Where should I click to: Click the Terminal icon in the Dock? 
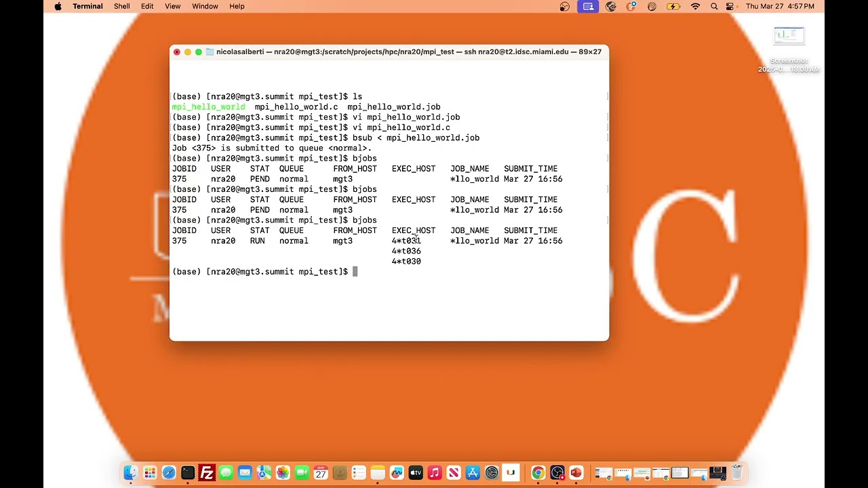tap(188, 472)
